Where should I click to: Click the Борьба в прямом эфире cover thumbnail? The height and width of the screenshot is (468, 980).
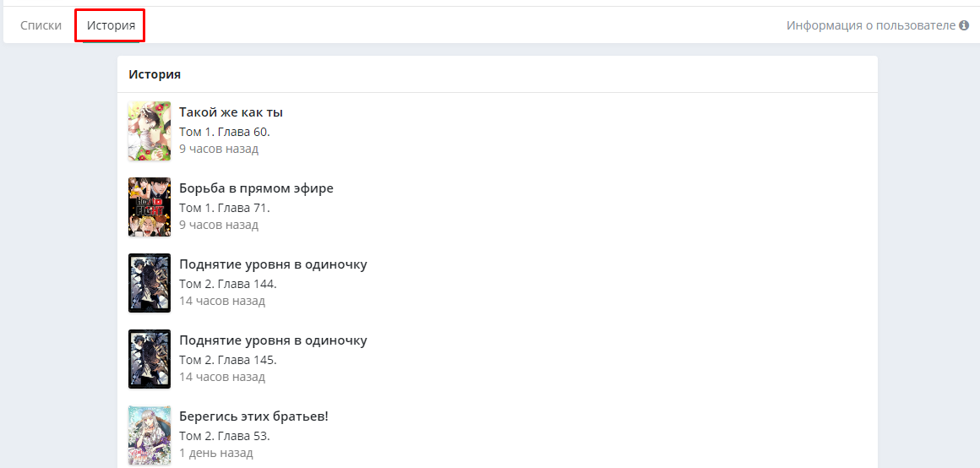click(x=150, y=207)
